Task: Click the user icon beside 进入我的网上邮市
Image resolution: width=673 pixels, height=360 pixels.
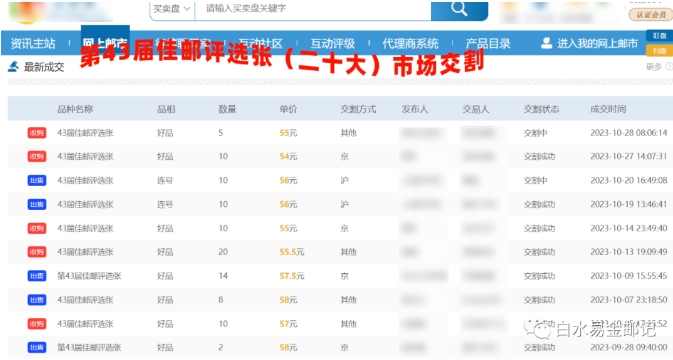Action: click(546, 43)
